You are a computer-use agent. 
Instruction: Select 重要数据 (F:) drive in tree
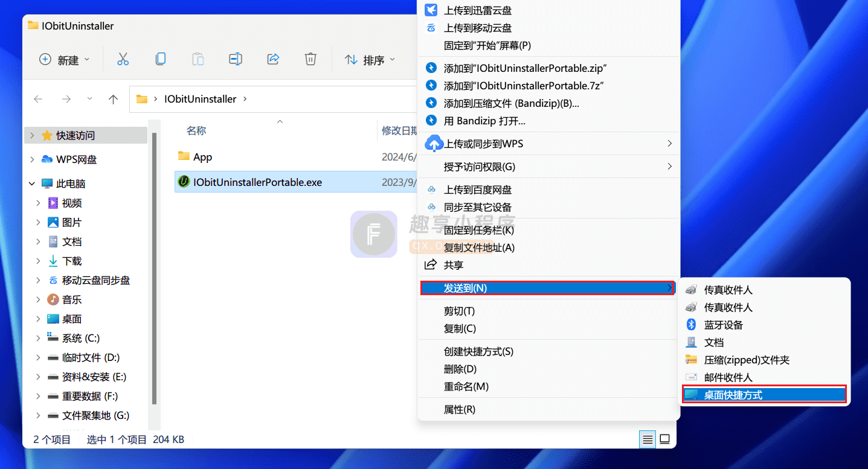pos(90,397)
